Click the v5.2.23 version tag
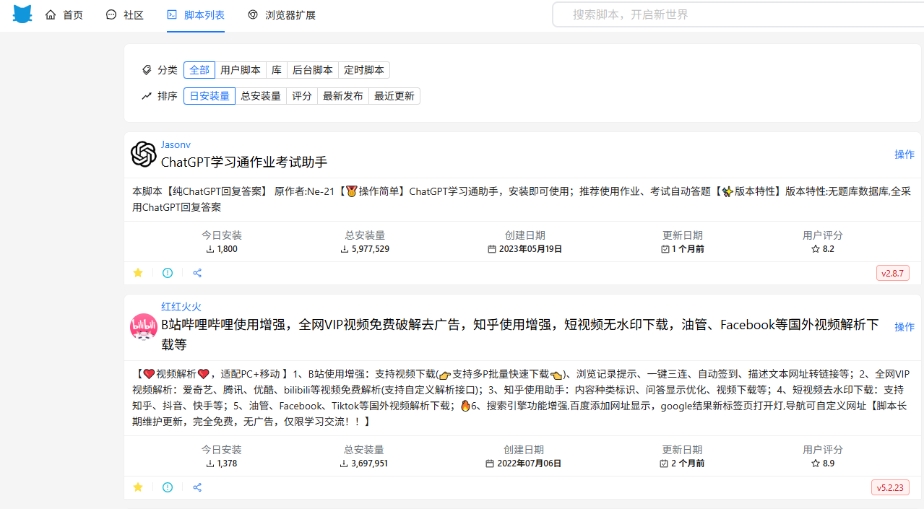The width and height of the screenshot is (924, 509). point(890,488)
